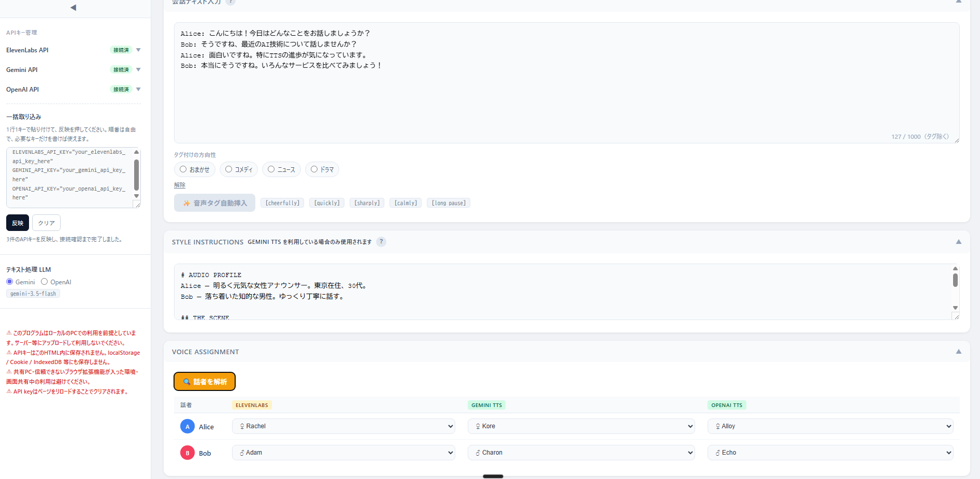This screenshot has width=980, height=479.
Task: Select Gemini as text processing LLM
Action: click(x=10, y=282)
